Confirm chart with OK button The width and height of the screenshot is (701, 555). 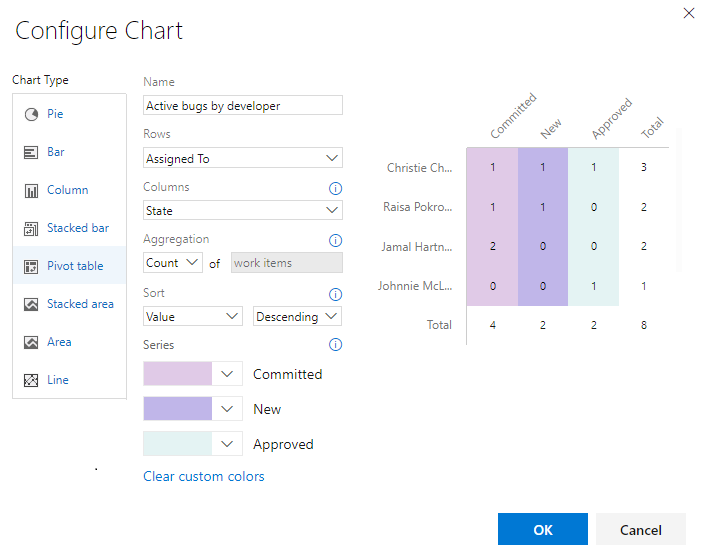click(543, 529)
